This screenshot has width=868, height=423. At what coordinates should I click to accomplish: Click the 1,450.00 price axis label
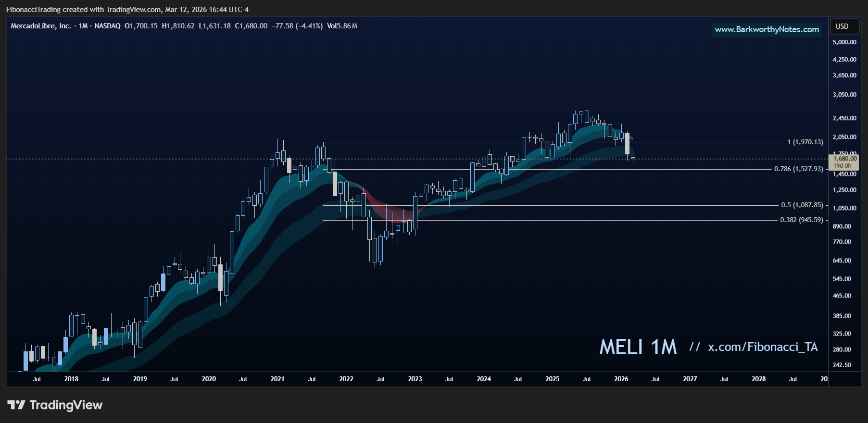tap(844, 174)
